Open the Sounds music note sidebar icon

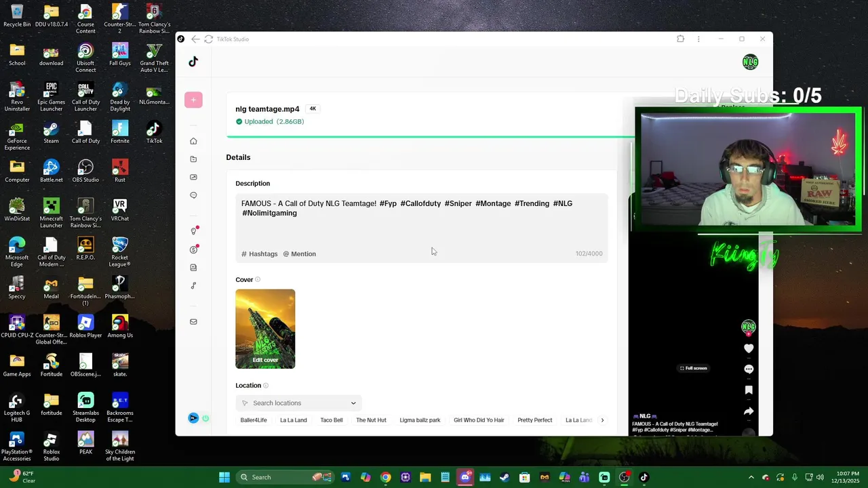(193, 285)
